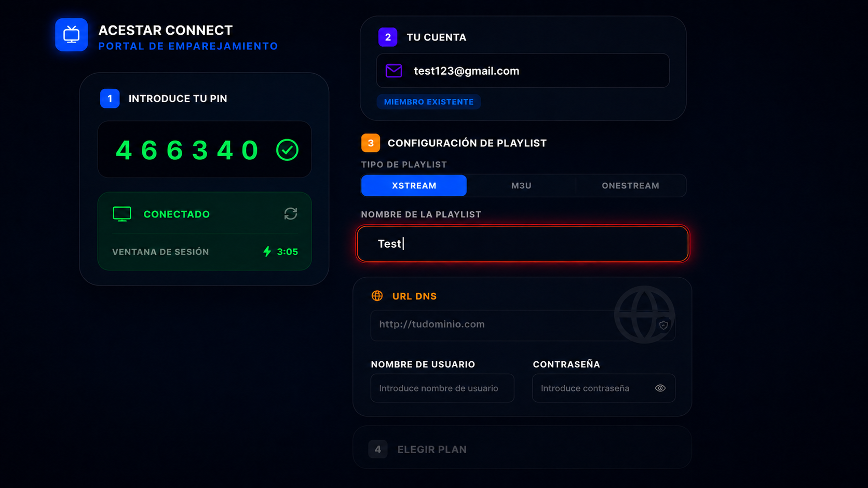Click the refresh connection icon
Viewport: 868px width, 488px height.
(291, 214)
